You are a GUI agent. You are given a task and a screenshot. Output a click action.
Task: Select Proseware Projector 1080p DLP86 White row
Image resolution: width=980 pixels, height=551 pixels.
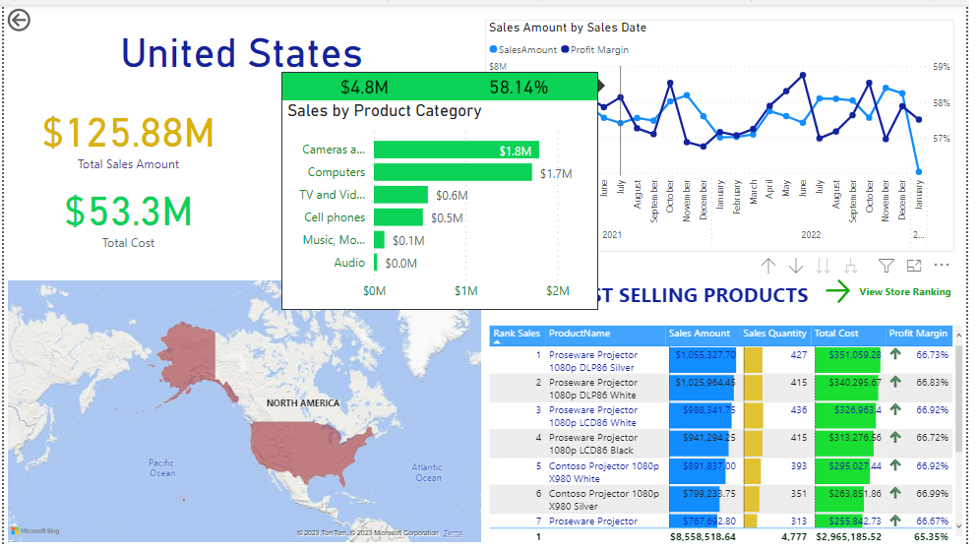pos(721,388)
